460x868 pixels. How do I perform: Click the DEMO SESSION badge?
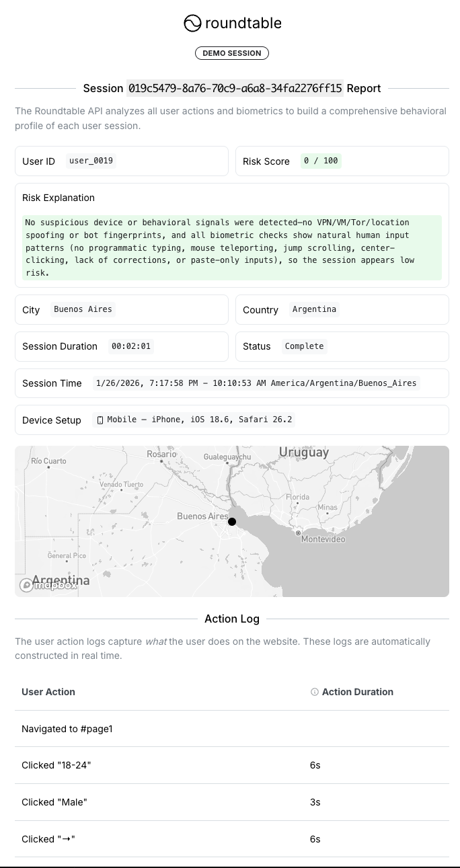click(232, 53)
